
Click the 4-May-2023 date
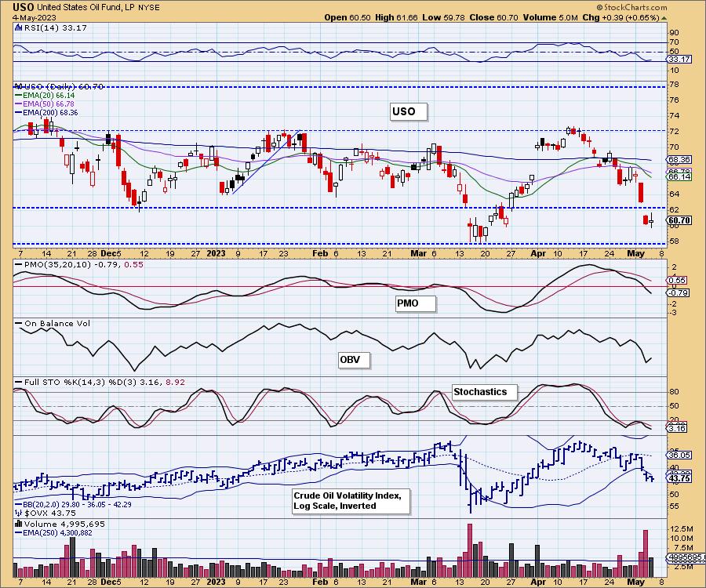coord(35,17)
